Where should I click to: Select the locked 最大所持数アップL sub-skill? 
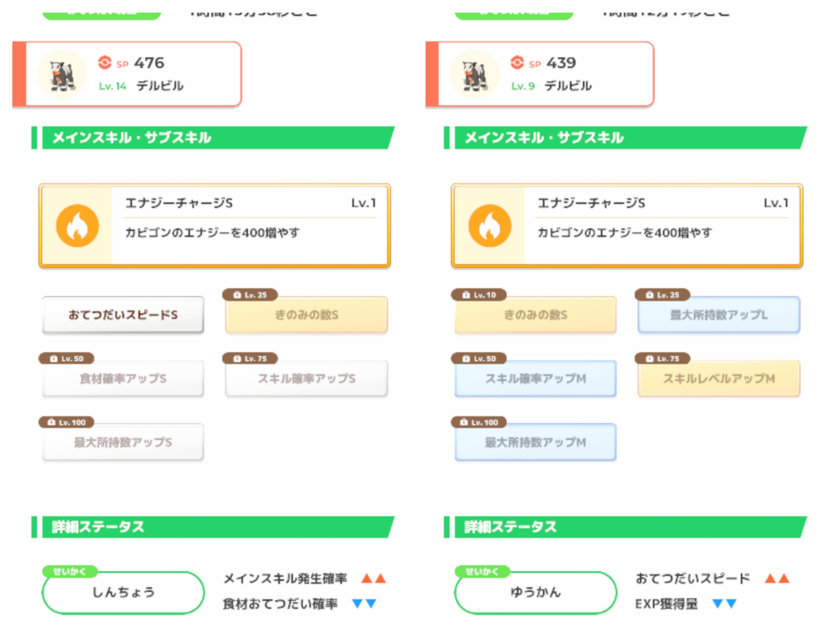(719, 315)
